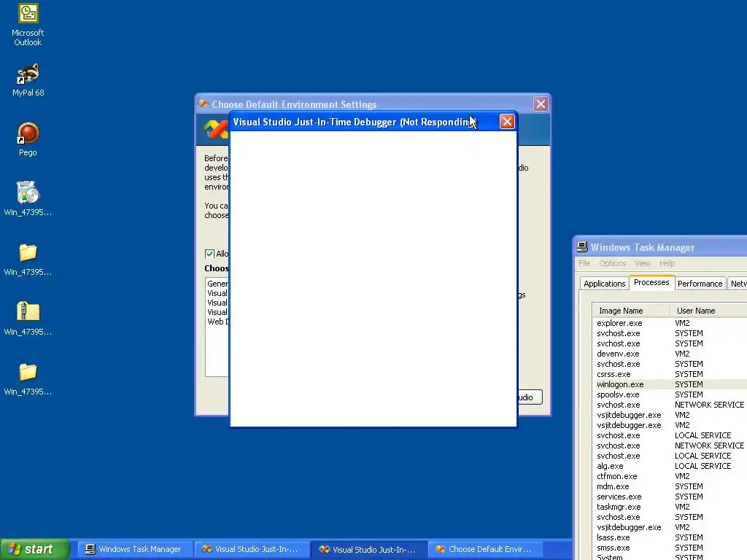747x560 pixels.
Task: Click the Visual Studio icon in Choose Default Environment Settings title
Action: [204, 104]
